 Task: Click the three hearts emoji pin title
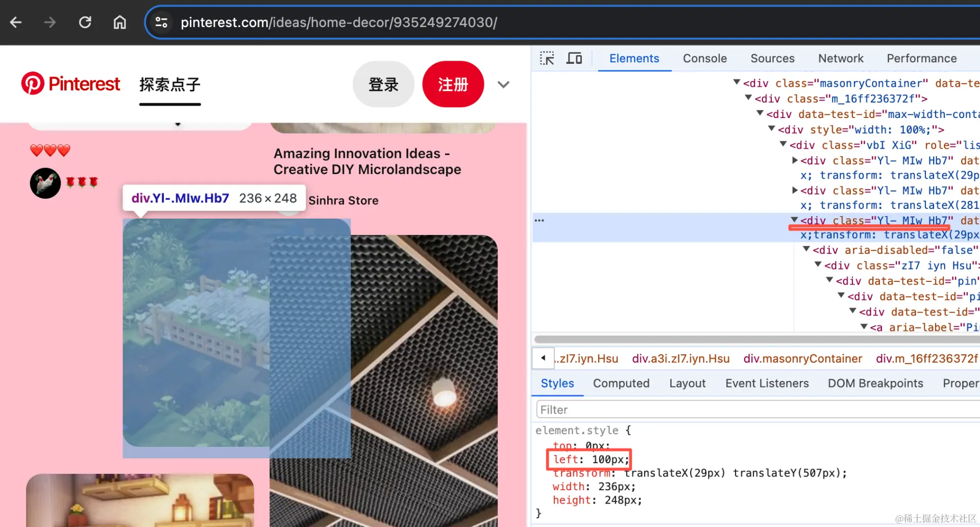[x=50, y=151]
